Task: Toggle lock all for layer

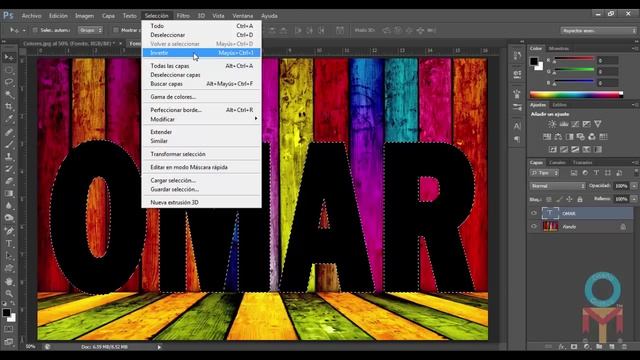Action: [580, 199]
